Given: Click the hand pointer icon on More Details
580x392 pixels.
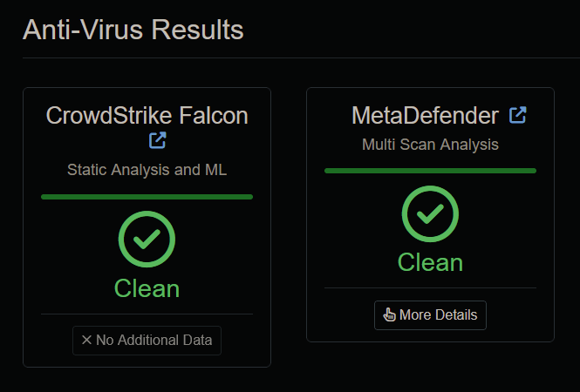Looking at the screenshot, I should pyautogui.click(x=389, y=315).
